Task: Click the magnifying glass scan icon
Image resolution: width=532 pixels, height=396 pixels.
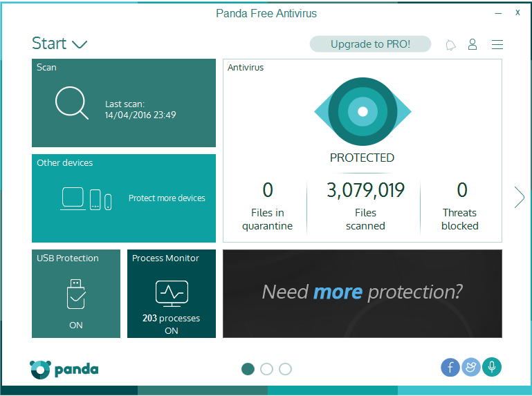Action: (71, 104)
